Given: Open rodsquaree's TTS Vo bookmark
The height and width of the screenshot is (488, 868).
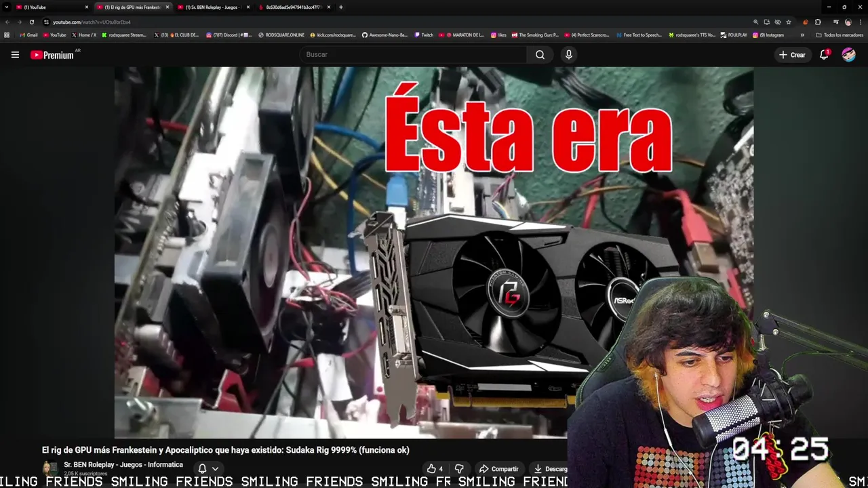Looking at the screenshot, I should (x=692, y=35).
